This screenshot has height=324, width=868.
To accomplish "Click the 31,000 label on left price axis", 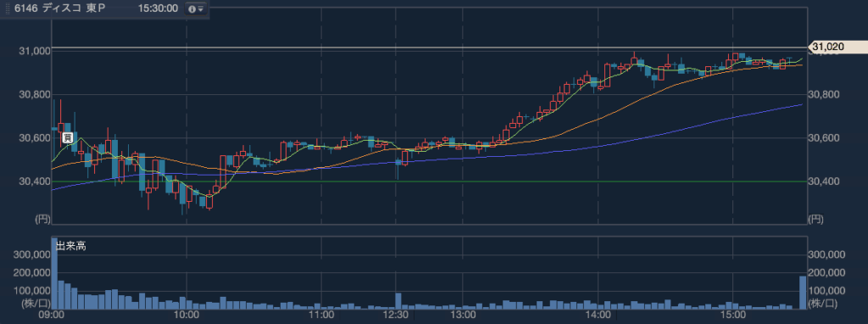I will (x=34, y=51).
